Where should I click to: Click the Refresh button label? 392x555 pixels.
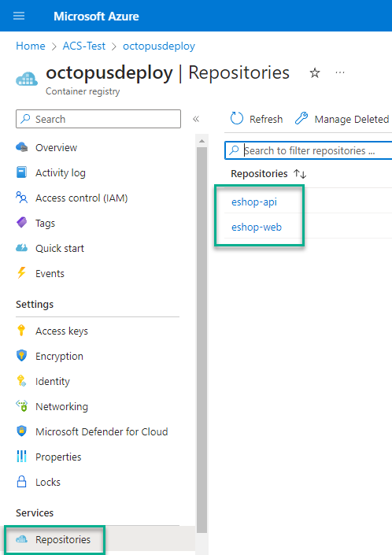tap(266, 120)
